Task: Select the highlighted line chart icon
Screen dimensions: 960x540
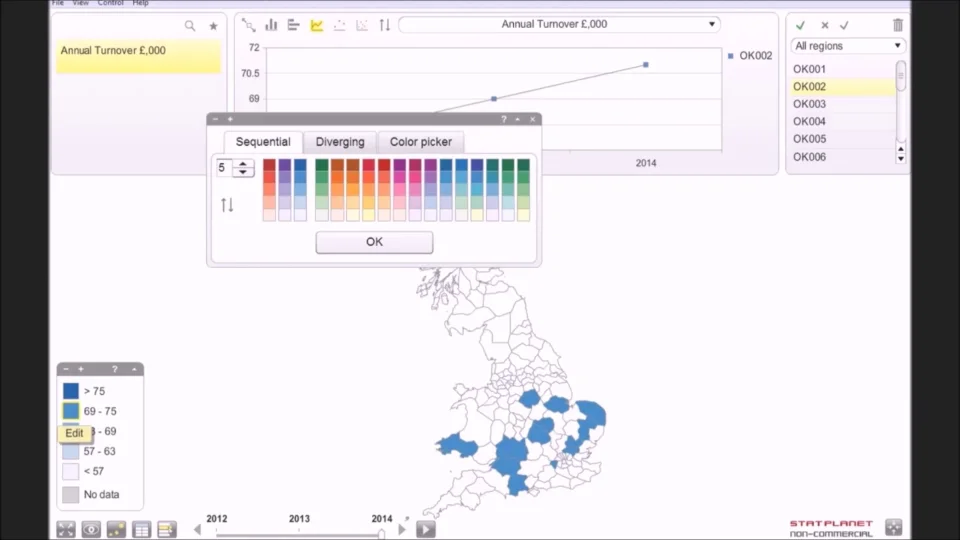Action: click(317, 25)
